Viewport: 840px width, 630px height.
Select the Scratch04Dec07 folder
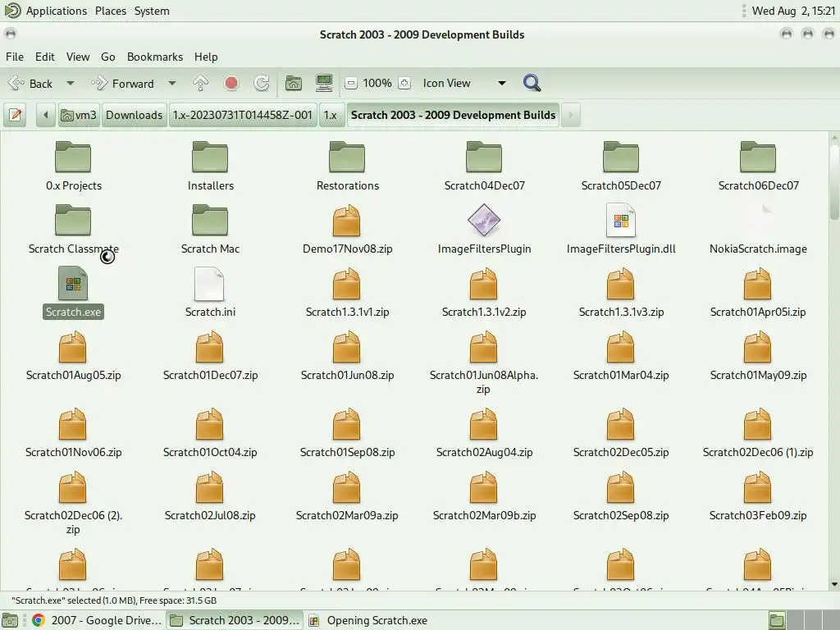[x=484, y=166]
